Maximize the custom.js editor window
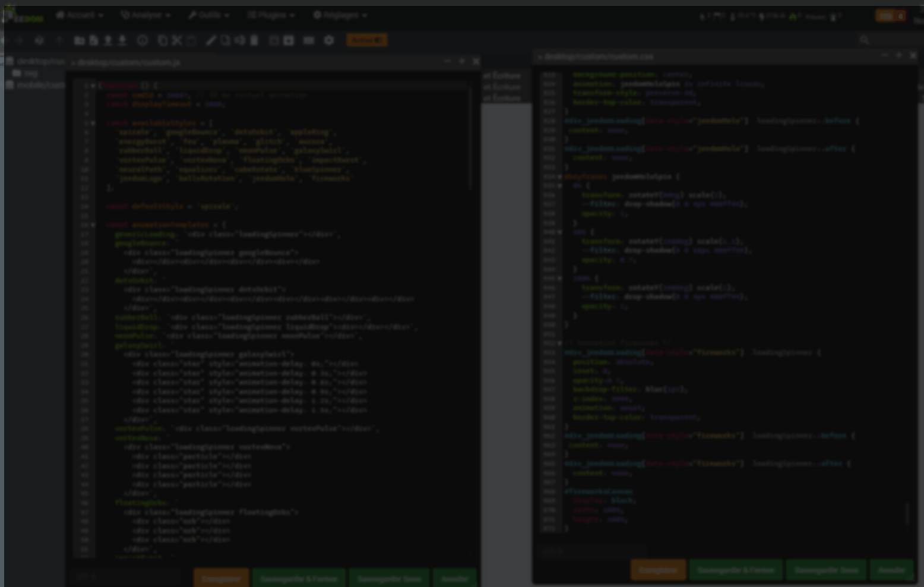Image resolution: width=924 pixels, height=587 pixels. (x=461, y=61)
